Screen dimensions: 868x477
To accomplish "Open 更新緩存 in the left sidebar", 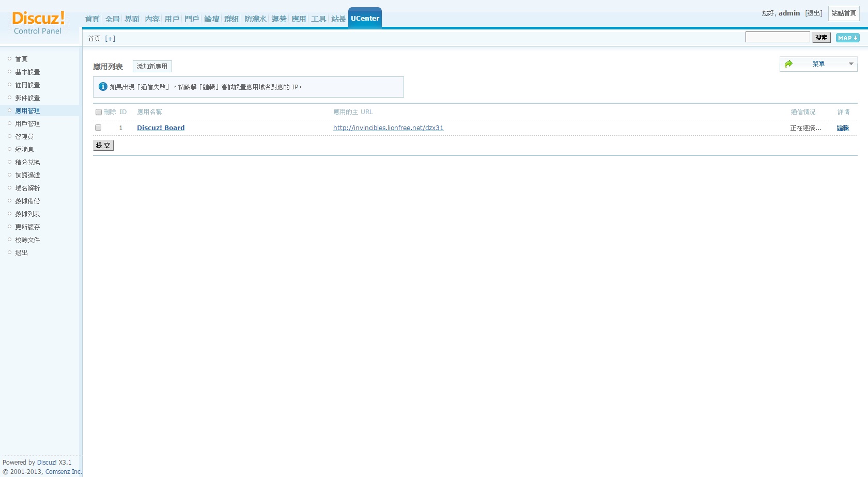I will 27,227.
